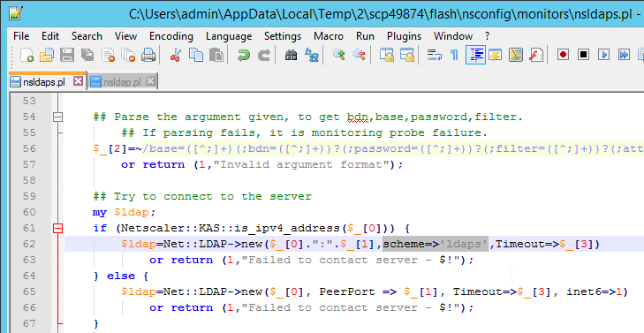The height and width of the screenshot is (333, 644).
Task: Open the Replace dialog icon
Action: [312, 55]
